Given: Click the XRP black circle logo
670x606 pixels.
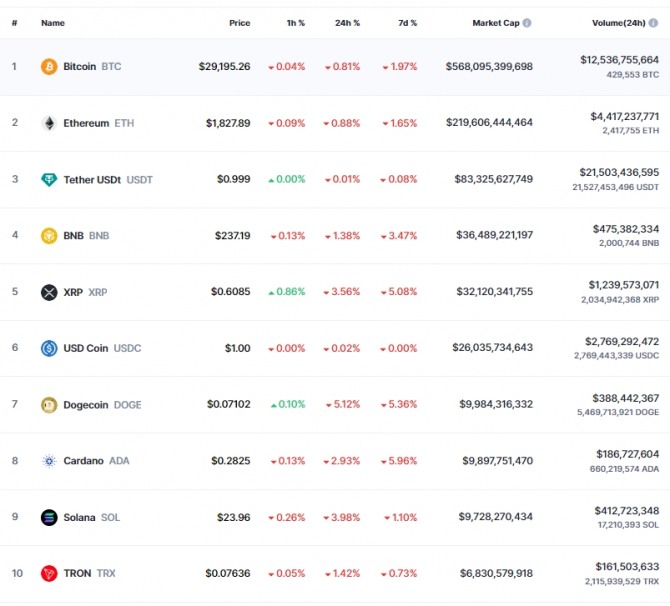Looking at the screenshot, I should click(49, 292).
